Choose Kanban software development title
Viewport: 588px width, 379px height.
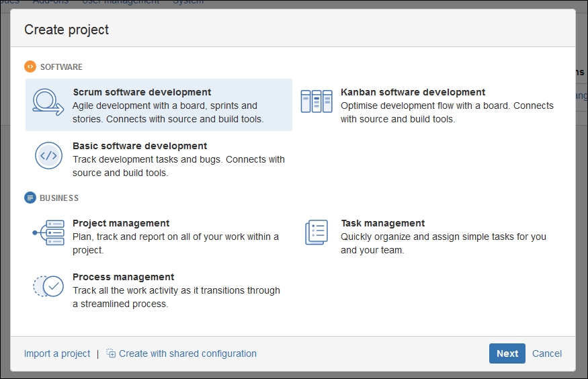413,92
